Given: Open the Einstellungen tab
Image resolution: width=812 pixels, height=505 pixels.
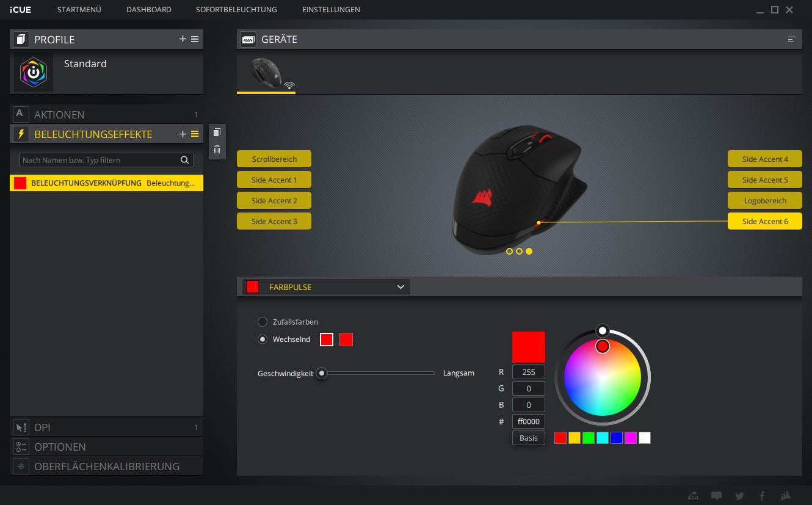Looking at the screenshot, I should 331,10.
